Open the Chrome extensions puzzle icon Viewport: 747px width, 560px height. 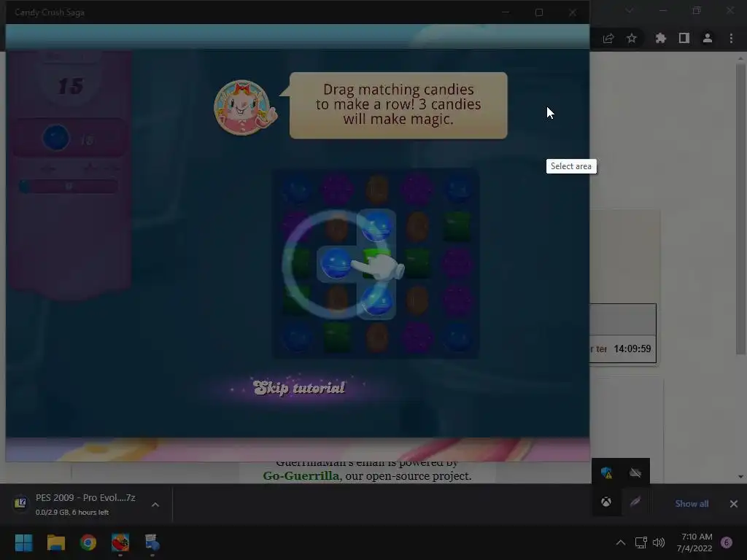(660, 39)
